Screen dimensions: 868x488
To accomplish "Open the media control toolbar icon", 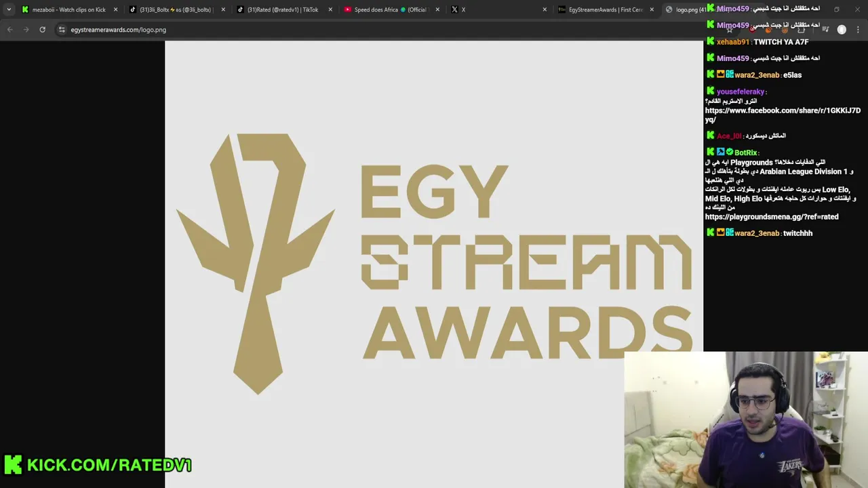I will pos(825,30).
